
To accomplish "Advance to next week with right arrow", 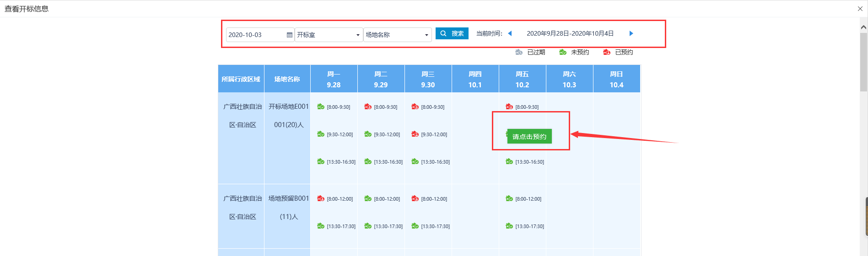I will tap(631, 33).
